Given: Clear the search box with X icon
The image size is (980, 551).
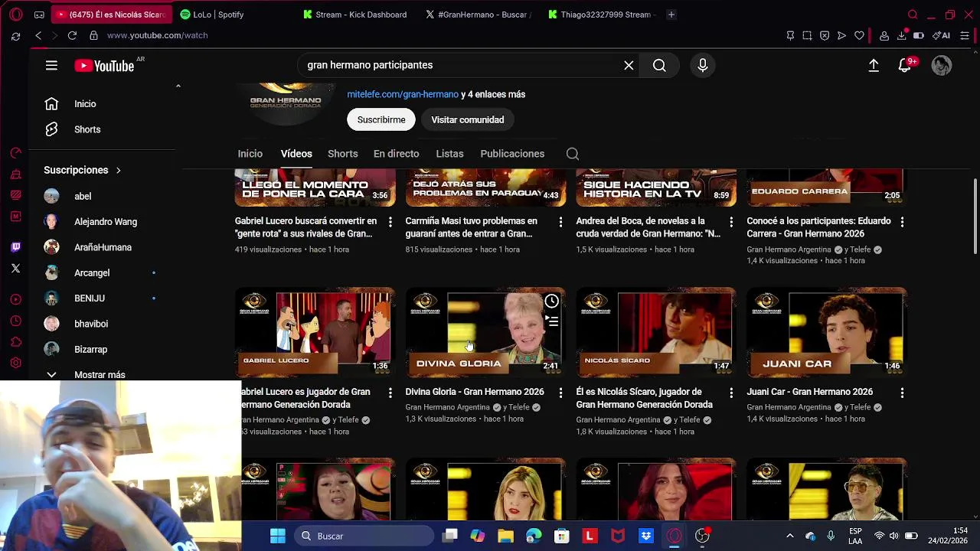Looking at the screenshot, I should coord(629,66).
